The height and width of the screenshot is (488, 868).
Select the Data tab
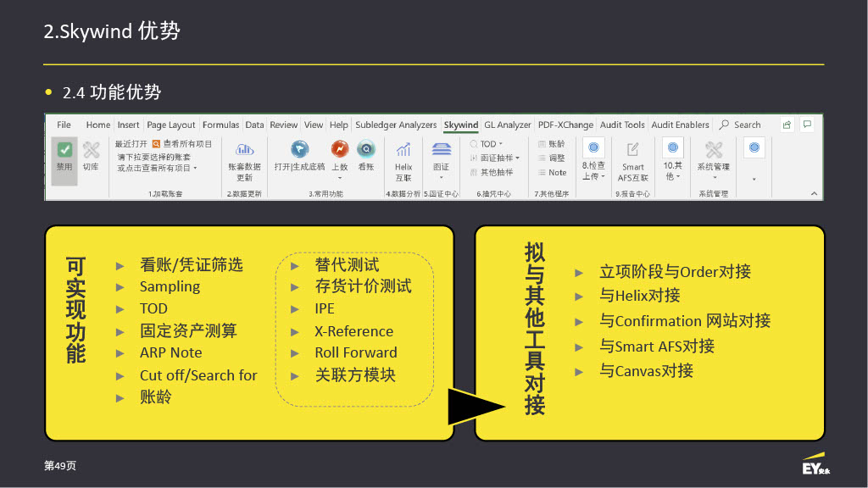(254, 125)
